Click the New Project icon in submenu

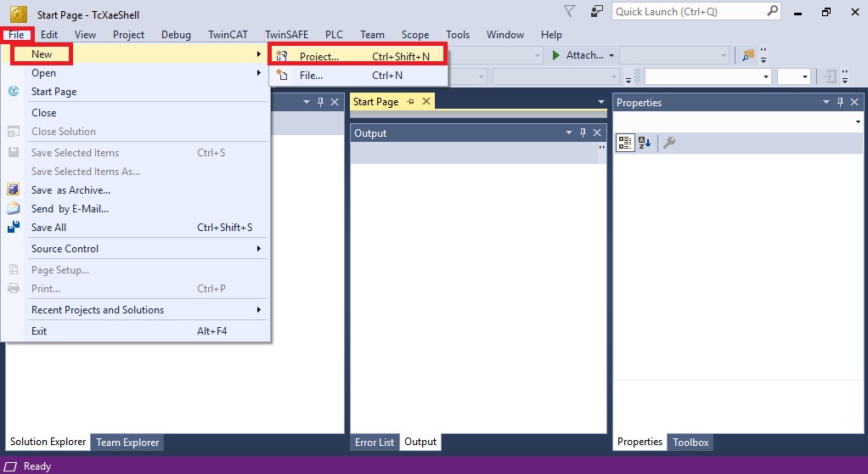(x=282, y=56)
